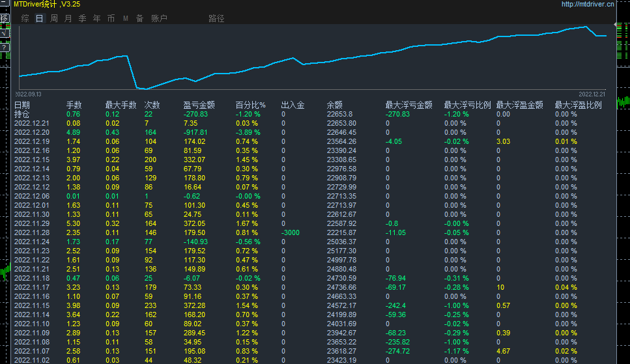The image size is (630, 364).
Task: Select the 2022.12.20 date row
Action: [x=32, y=133]
